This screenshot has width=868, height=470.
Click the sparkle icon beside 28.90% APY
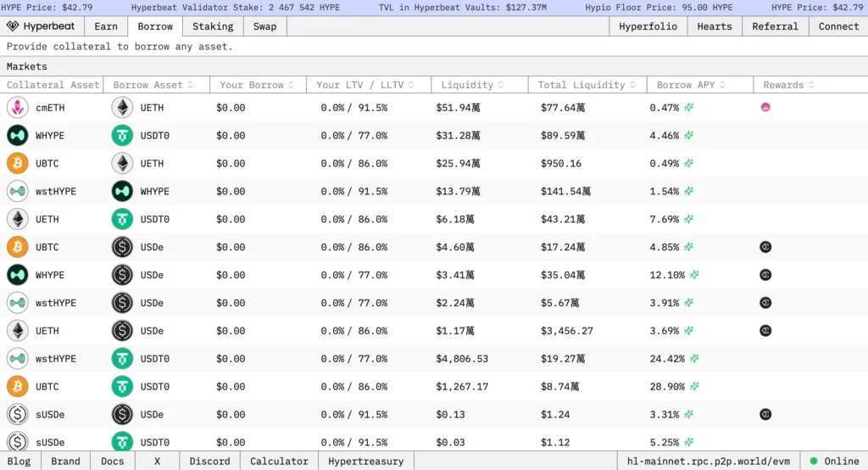point(695,387)
